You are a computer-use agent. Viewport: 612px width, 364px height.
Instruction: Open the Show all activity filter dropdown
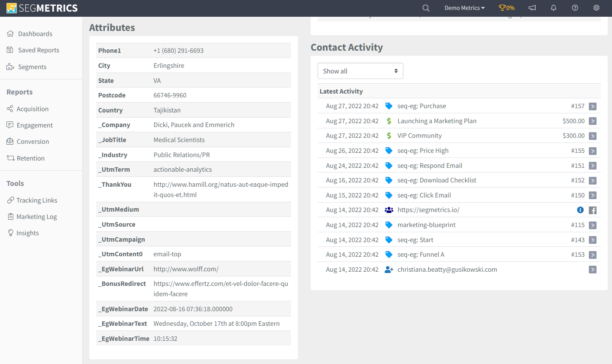pos(361,71)
